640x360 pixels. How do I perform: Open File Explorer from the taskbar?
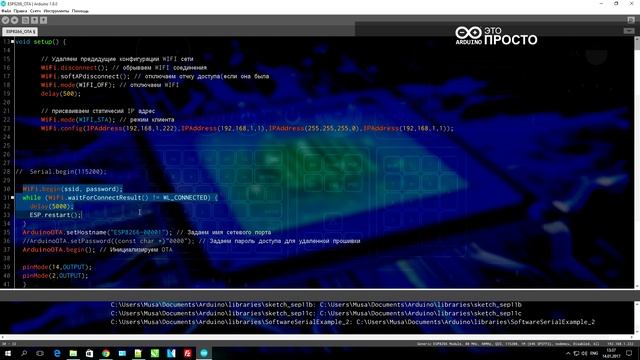pyautogui.click(x=73, y=353)
